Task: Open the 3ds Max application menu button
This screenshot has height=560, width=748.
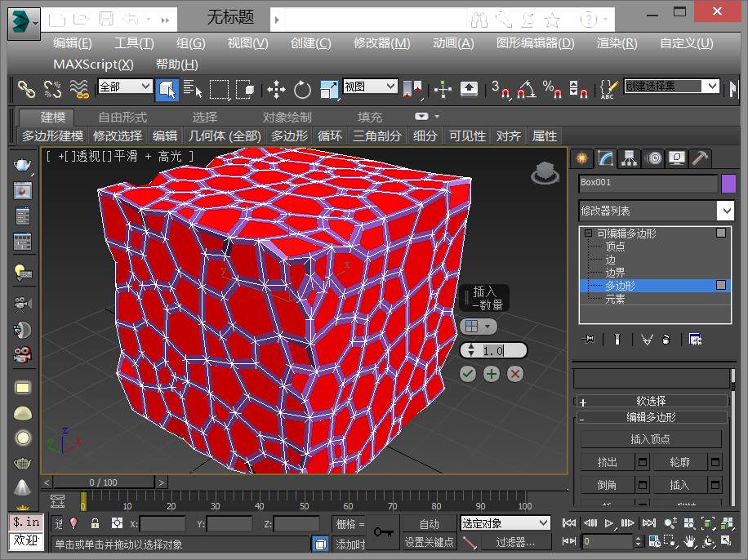Action: pyautogui.click(x=24, y=22)
